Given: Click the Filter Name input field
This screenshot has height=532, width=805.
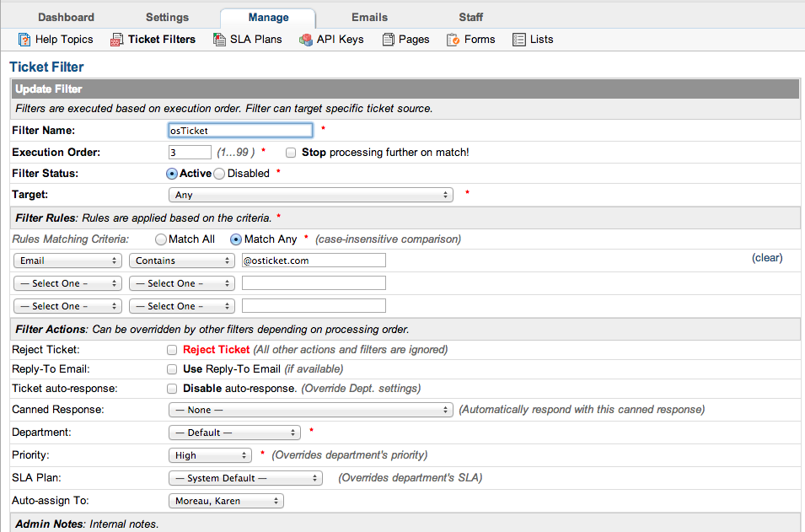Looking at the screenshot, I should (240, 131).
